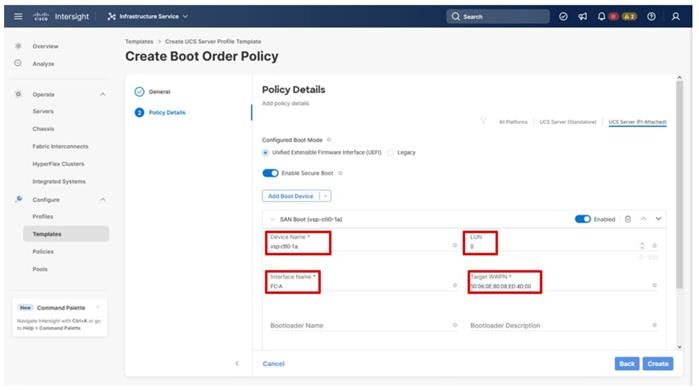Image resolution: width=699 pixels, height=390 pixels.
Task: Open the tasks checkmark icon in the header
Action: coord(563,16)
